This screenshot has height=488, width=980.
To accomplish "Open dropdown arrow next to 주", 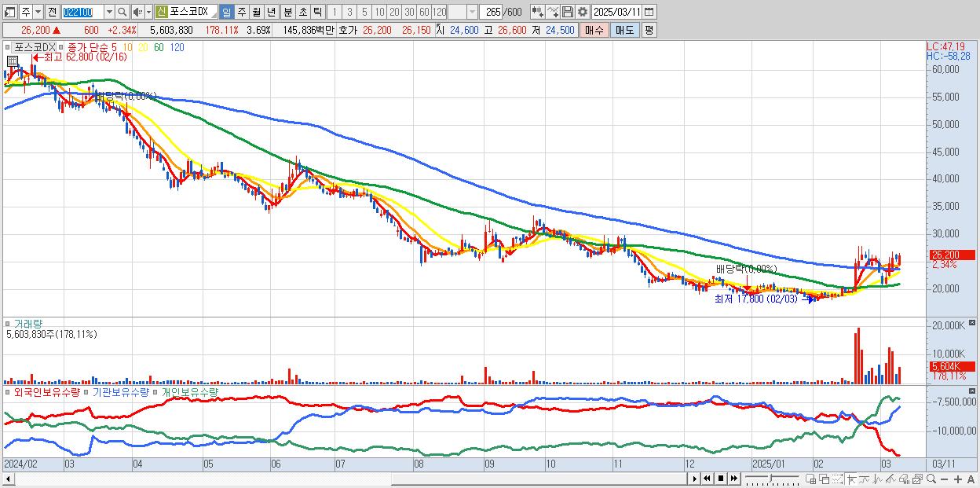I will (x=38, y=12).
